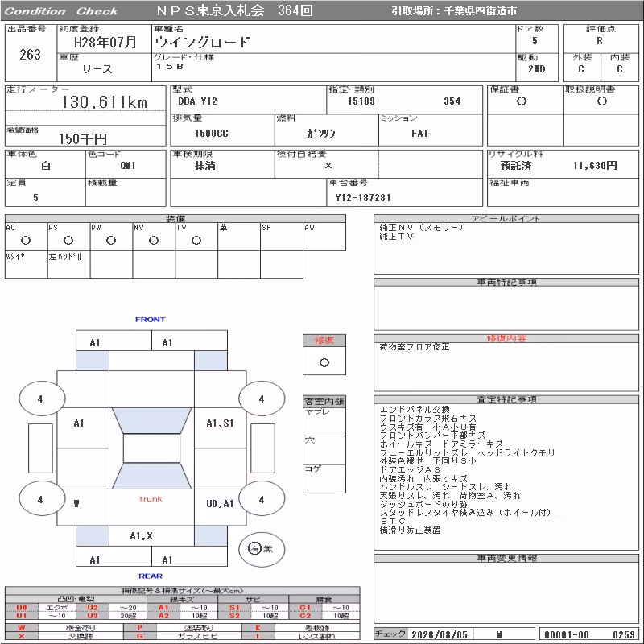Click the color code QM1
This screenshot has width=644, height=644.
[x=128, y=166]
